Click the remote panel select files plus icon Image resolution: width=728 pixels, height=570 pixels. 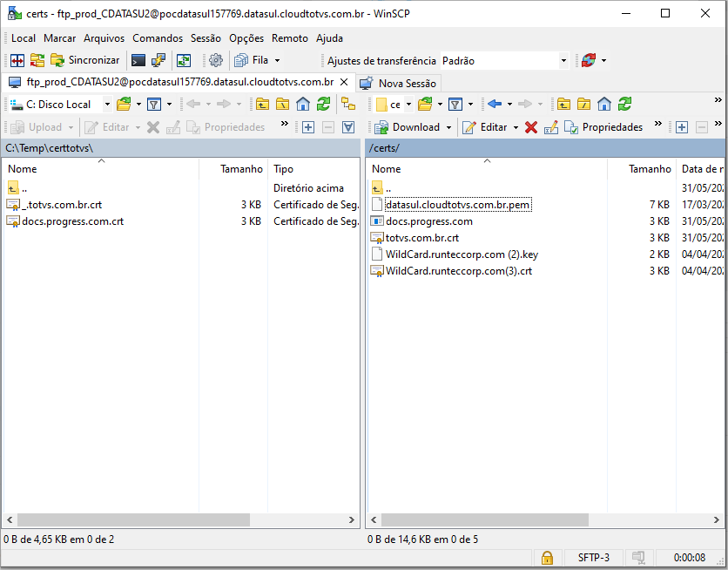[x=682, y=127]
